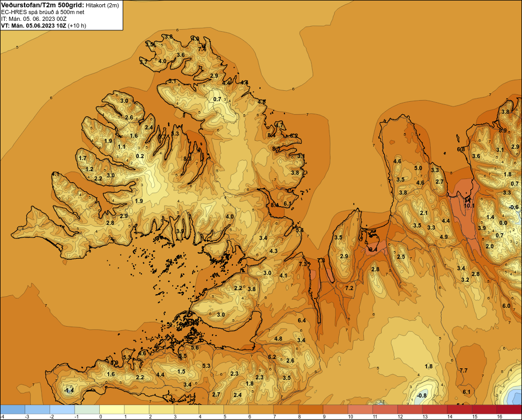Click the '16' label on the legend

(500, 417)
